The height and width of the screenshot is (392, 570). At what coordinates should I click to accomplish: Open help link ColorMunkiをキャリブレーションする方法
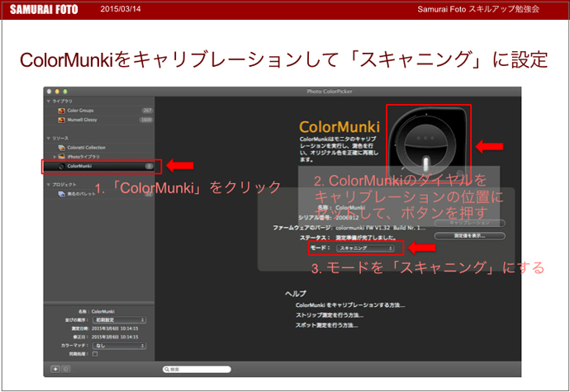[350, 305]
